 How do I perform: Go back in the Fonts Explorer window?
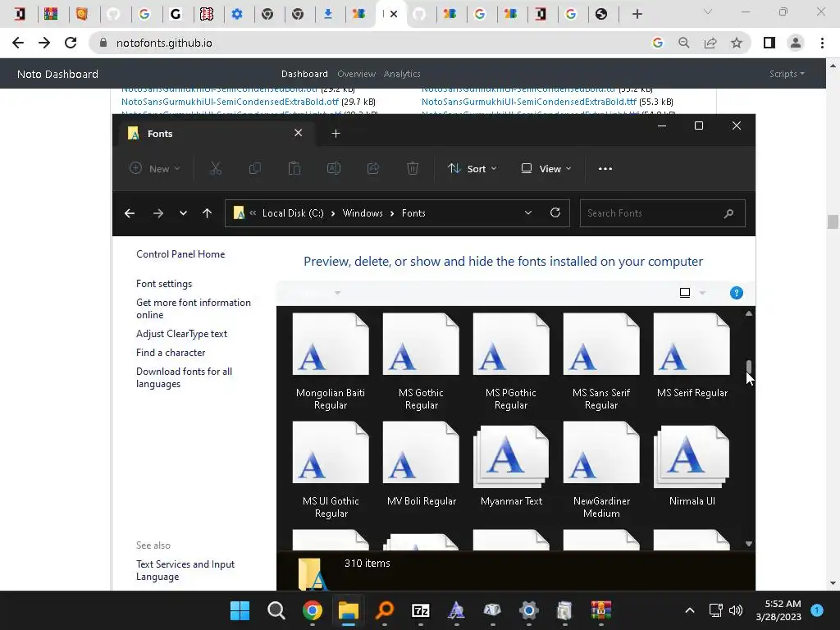pyautogui.click(x=130, y=213)
